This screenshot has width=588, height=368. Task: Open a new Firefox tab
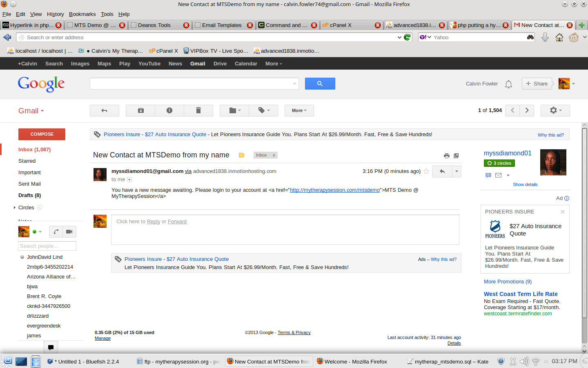coord(582,25)
